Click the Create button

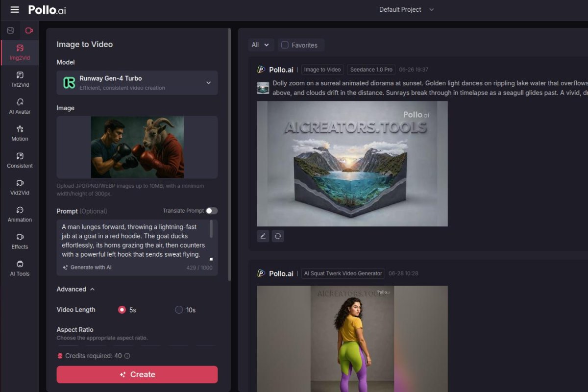click(x=137, y=374)
